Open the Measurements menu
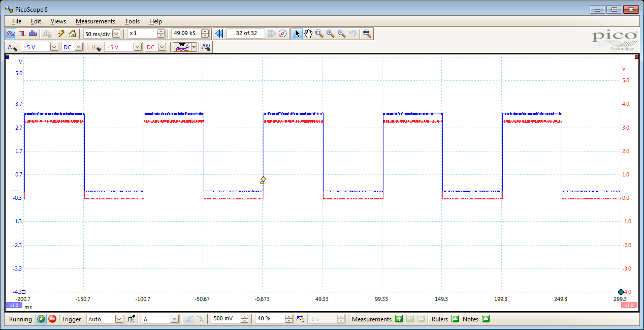This screenshot has width=644, height=330. pos(95,21)
